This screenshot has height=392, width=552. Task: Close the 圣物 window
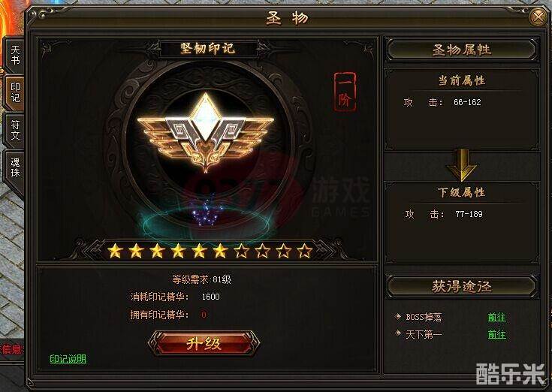(538, 17)
